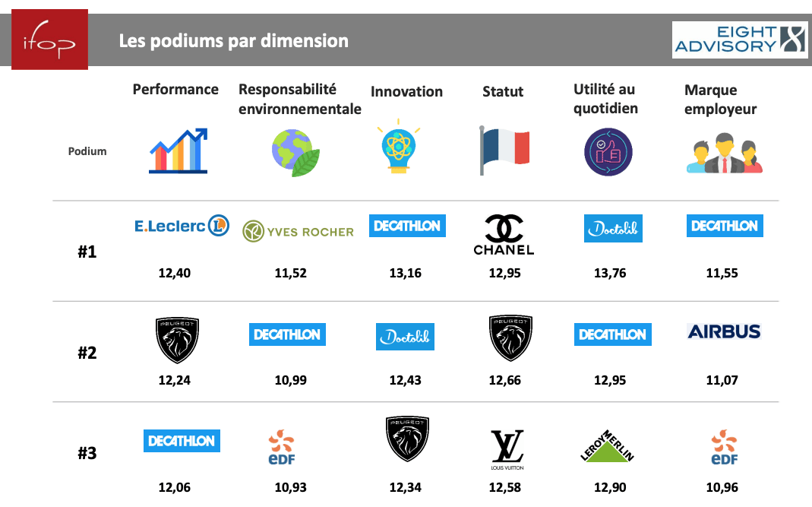Click the Marque employeur people icon

725,153
